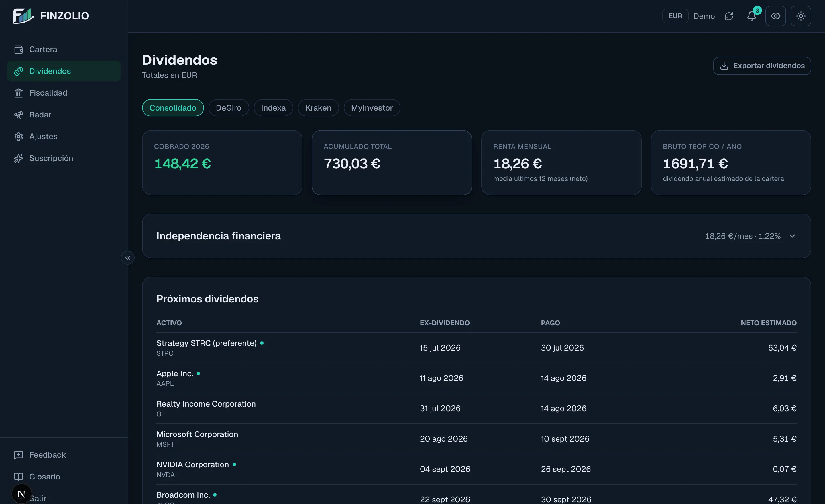Image resolution: width=825 pixels, height=504 pixels.
Task: Open the Demo account menu
Action: tap(704, 16)
